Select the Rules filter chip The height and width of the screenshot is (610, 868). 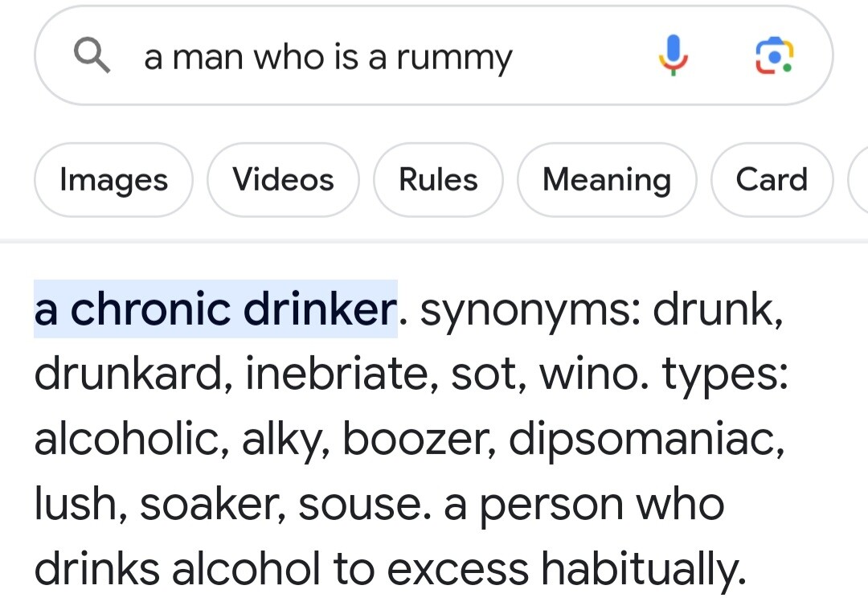(438, 180)
